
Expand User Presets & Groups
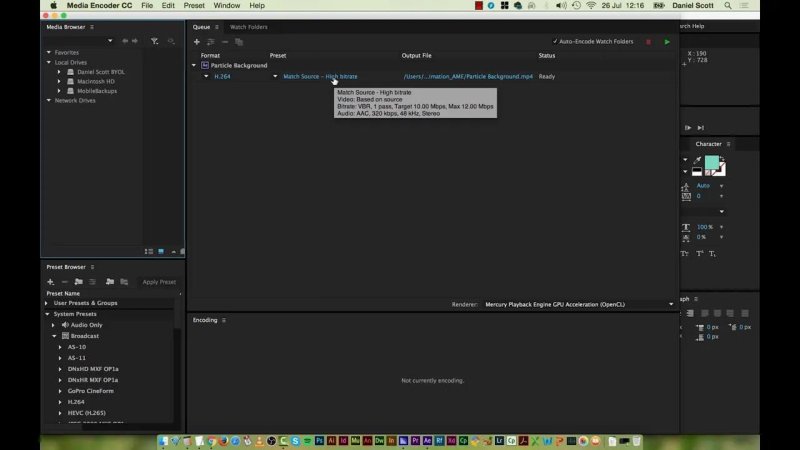coord(46,303)
